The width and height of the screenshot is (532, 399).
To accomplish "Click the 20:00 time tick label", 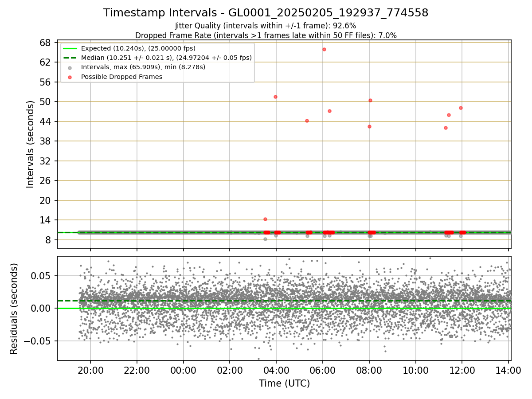I will coord(90,369).
